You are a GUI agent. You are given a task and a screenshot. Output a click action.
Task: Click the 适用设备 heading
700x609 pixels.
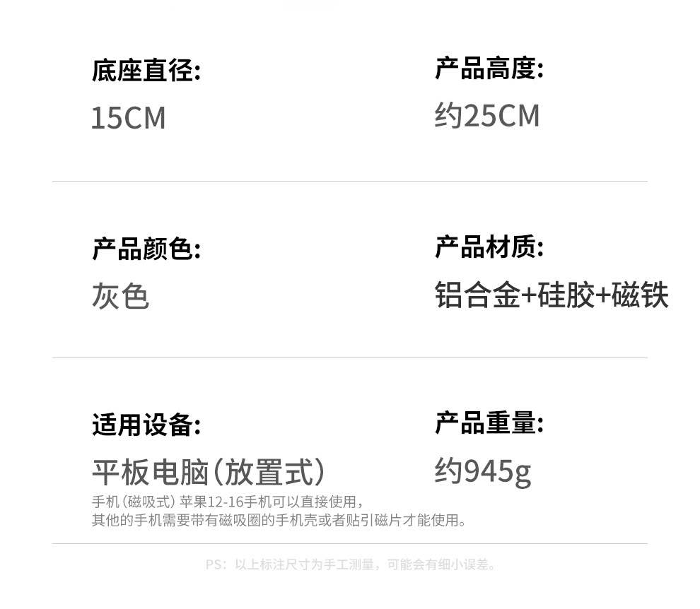146,425
